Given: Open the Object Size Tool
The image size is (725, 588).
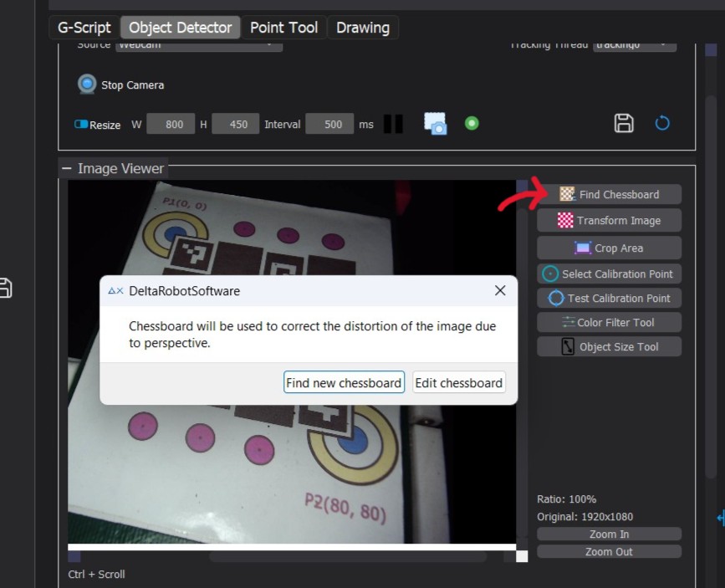Looking at the screenshot, I should coord(609,347).
